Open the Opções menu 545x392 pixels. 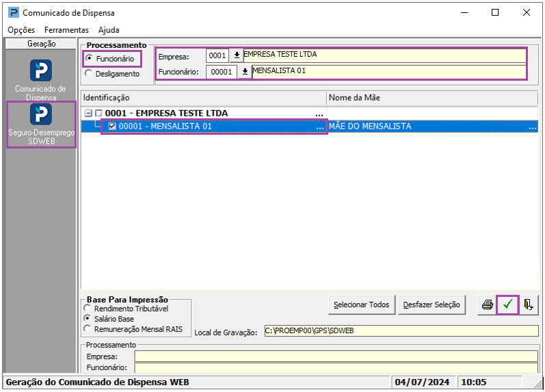pos(21,30)
